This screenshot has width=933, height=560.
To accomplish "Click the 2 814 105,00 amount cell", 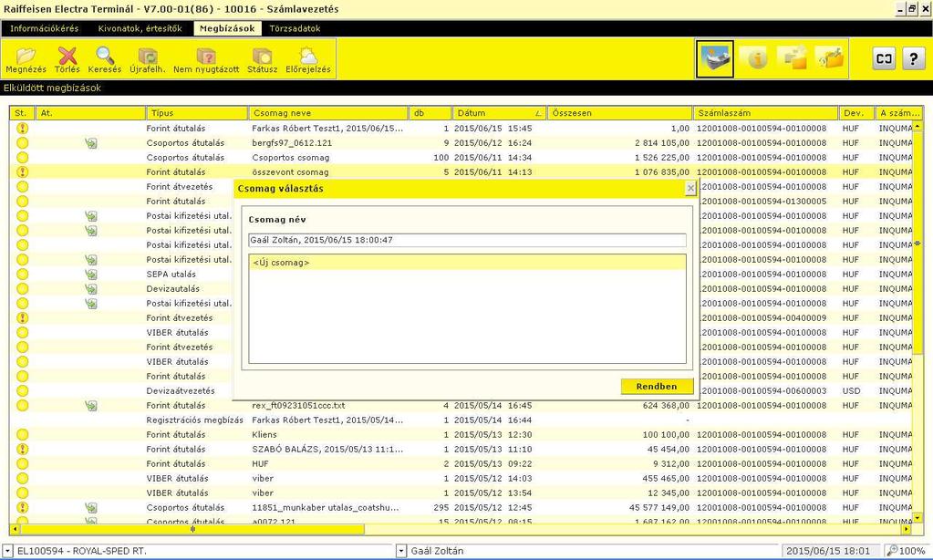I will (x=661, y=143).
